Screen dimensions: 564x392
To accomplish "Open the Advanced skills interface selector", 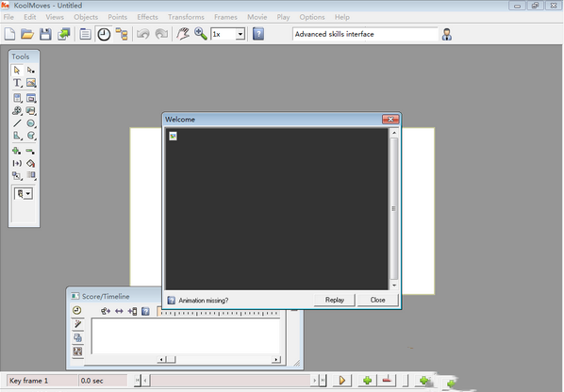I will 365,34.
